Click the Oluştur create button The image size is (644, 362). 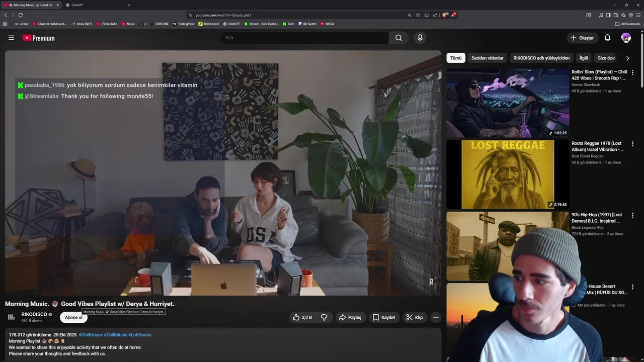pos(582,38)
